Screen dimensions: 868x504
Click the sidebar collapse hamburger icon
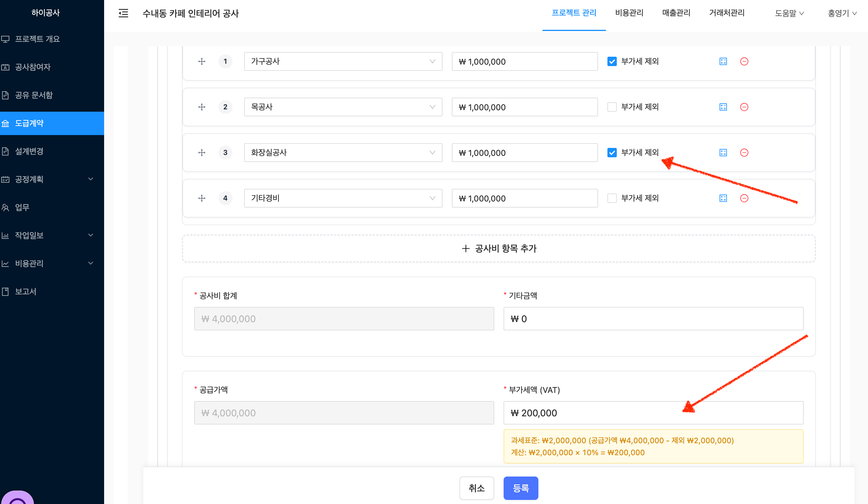[x=123, y=13]
